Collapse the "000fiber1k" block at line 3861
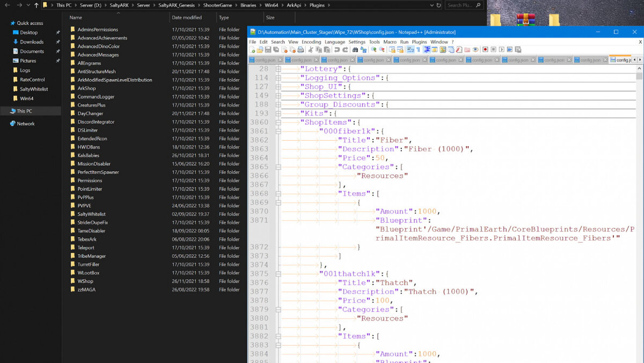 [x=278, y=131]
